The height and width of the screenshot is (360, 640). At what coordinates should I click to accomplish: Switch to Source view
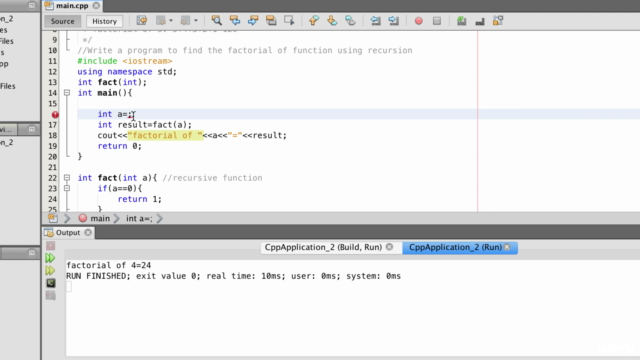[62, 21]
